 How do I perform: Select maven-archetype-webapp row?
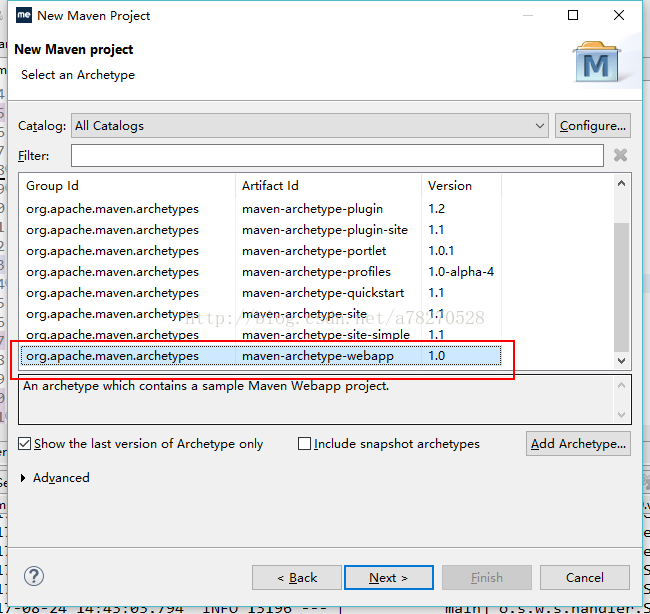[x=260, y=356]
